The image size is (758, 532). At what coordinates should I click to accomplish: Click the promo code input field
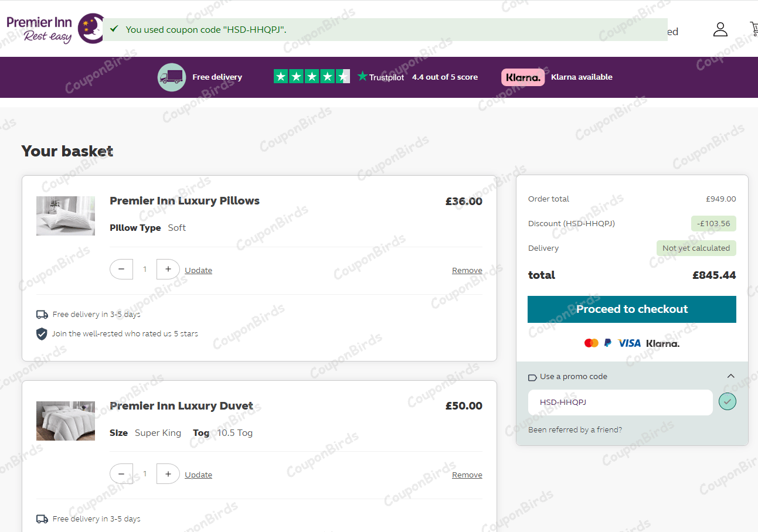pyautogui.click(x=620, y=403)
